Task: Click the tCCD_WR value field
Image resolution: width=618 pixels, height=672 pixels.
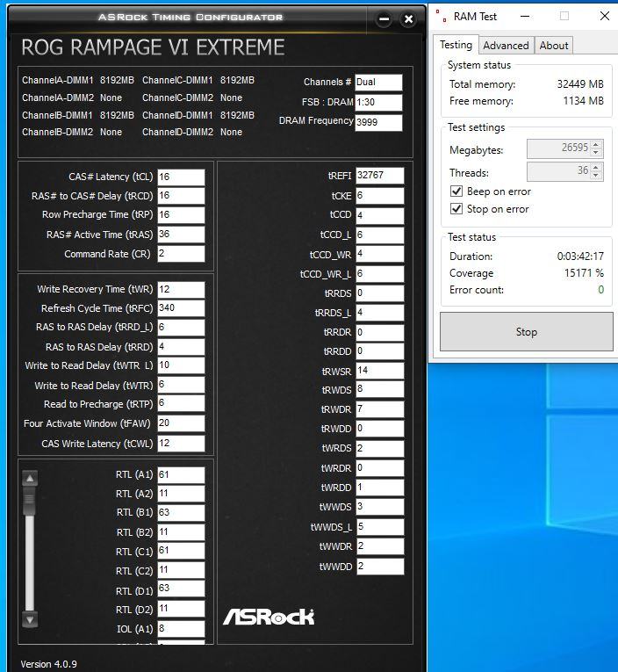Action: [x=380, y=254]
